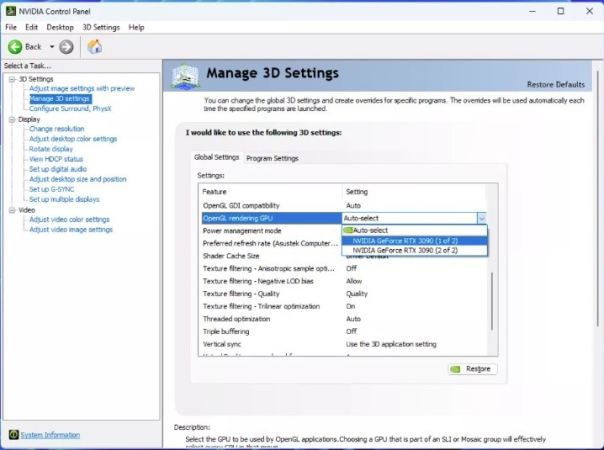Select the Vertical sync row
Image resolution: width=604 pixels, height=450 pixels.
click(343, 344)
